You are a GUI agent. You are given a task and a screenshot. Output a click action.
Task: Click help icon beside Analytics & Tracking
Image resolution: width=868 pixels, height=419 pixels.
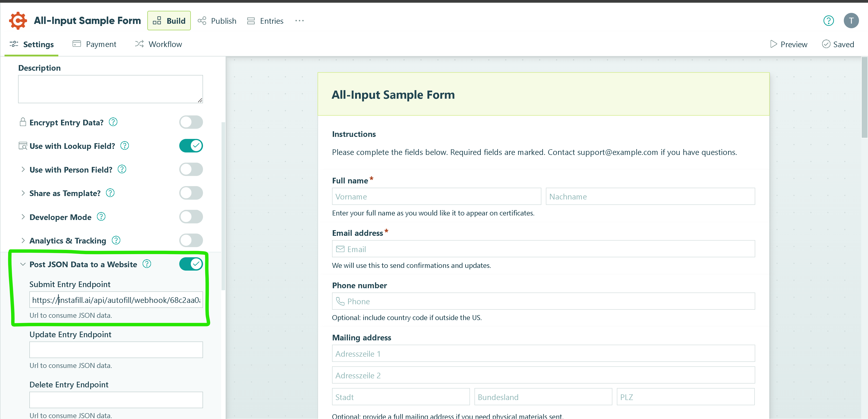point(116,240)
